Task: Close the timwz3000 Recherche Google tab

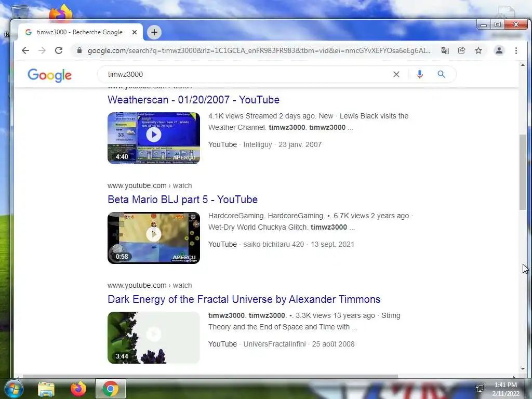Action: click(x=135, y=32)
